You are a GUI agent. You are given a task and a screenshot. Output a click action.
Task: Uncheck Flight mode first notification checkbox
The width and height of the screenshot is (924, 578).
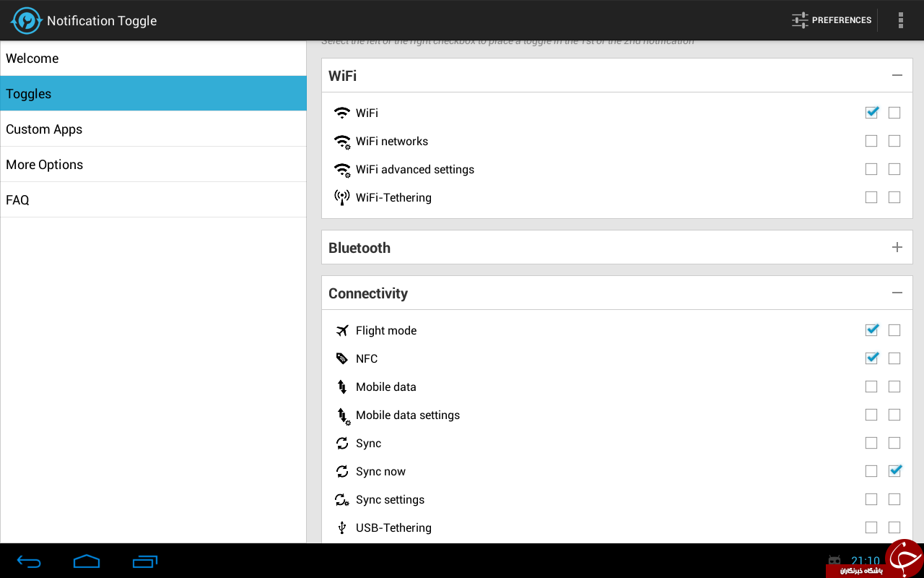pyautogui.click(x=871, y=329)
